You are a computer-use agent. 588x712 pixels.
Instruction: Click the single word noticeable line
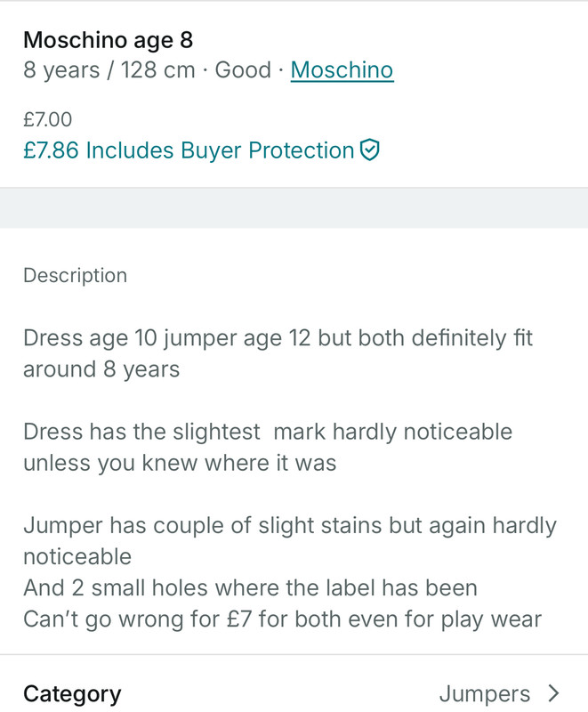coord(77,557)
